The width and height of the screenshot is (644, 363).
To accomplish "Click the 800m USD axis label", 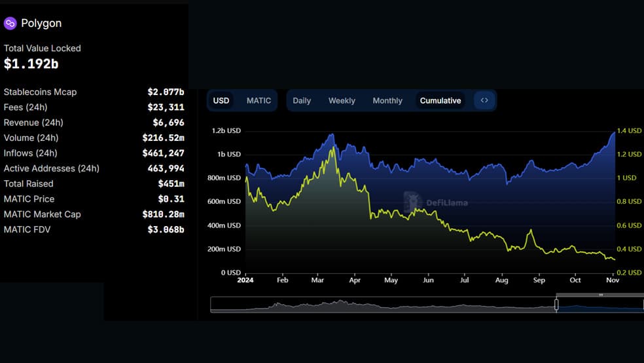I will (x=224, y=178).
